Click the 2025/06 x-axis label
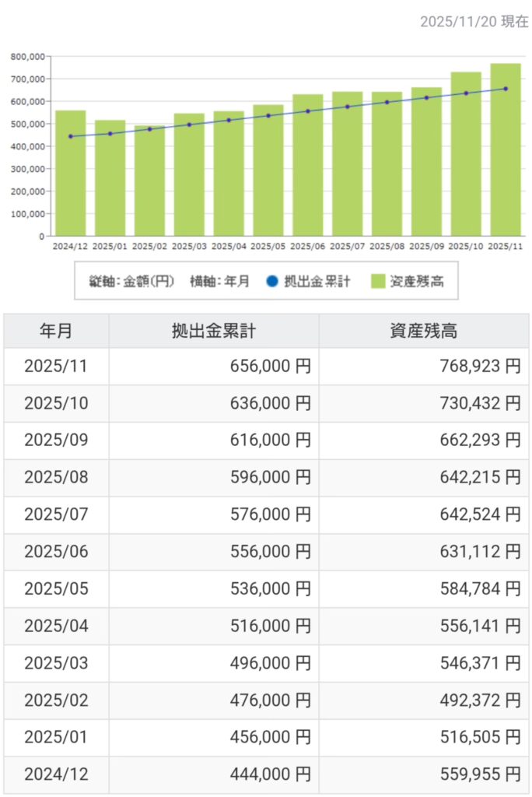 pos(308,247)
